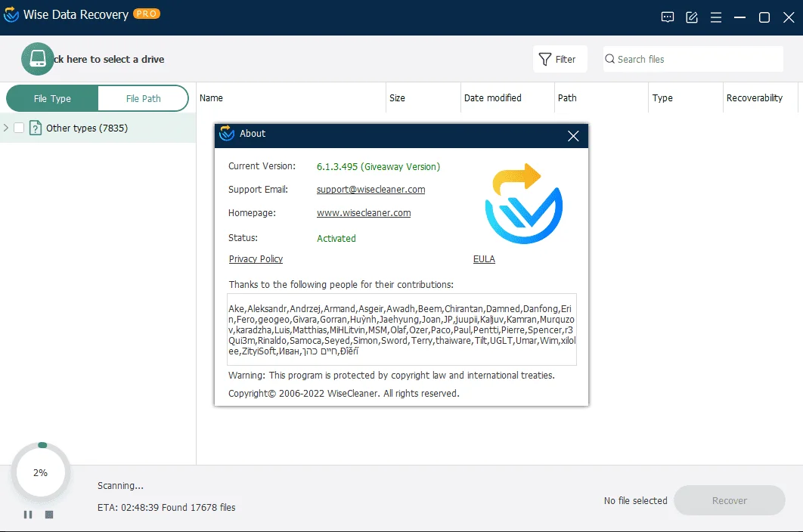This screenshot has width=803, height=532.
Task: Stop the scan
Action: click(49, 515)
